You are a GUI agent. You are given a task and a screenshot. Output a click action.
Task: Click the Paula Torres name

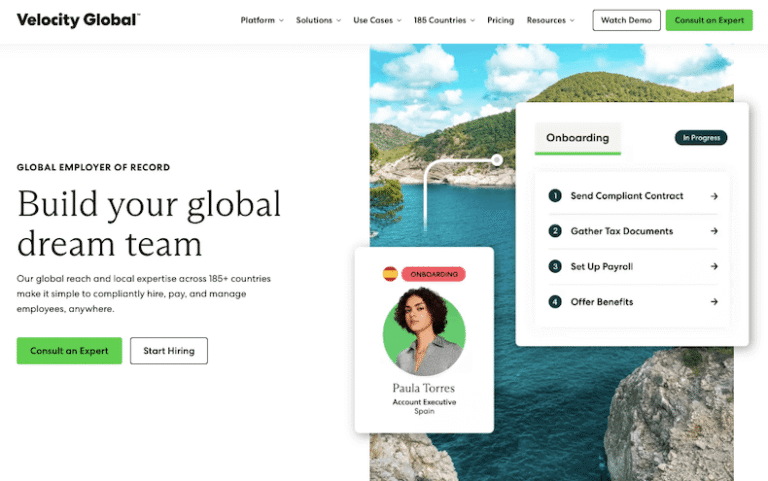424,388
